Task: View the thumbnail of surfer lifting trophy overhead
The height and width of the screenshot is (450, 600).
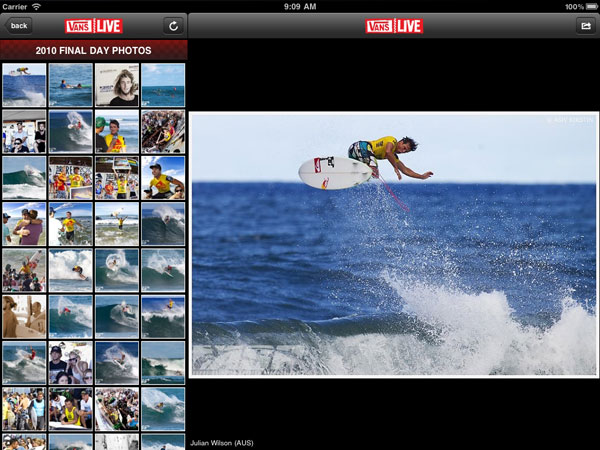Action: pos(116,177)
